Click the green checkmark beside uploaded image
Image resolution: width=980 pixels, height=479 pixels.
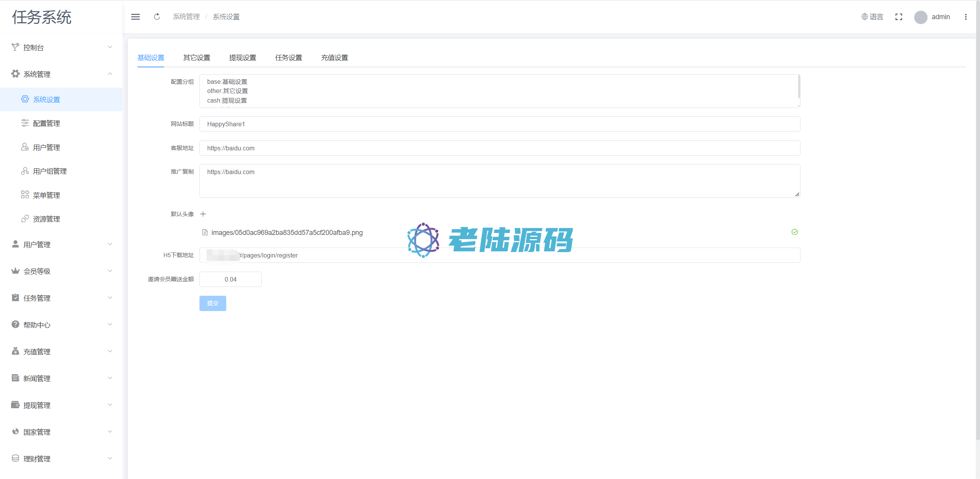(795, 232)
